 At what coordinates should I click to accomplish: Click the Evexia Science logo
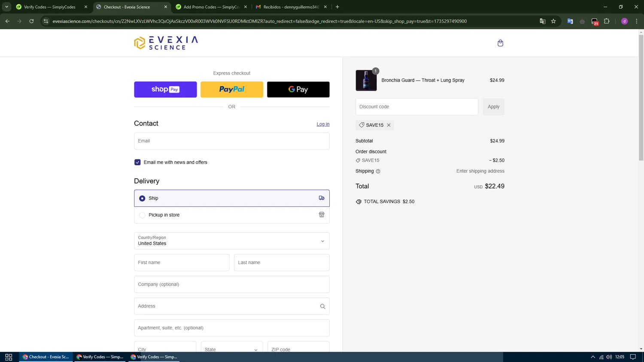(x=166, y=43)
